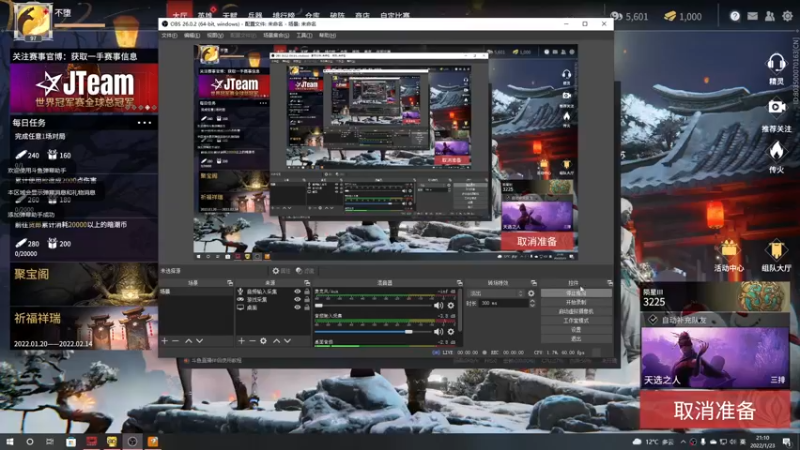
Task: Open OBS 工具 menu
Action: coord(304,36)
